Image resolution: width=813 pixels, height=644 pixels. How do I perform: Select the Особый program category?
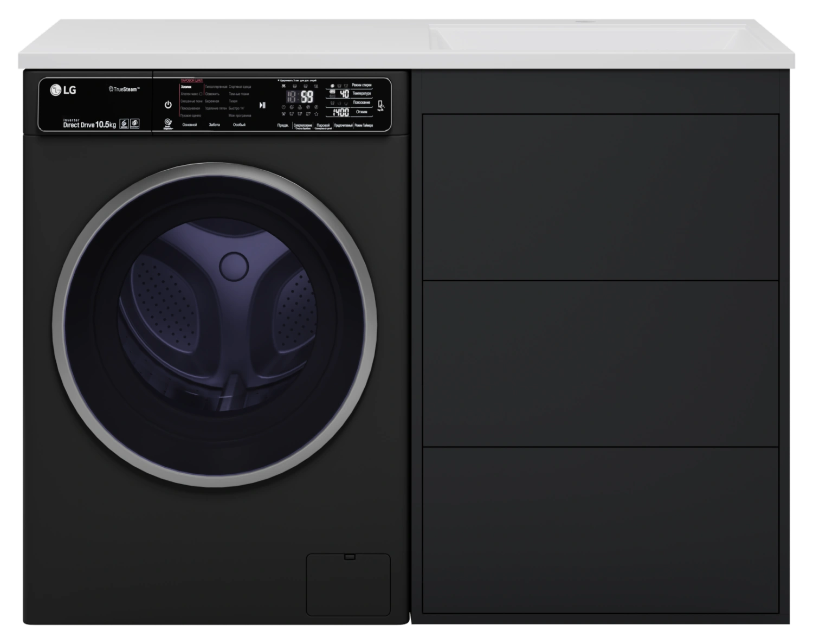tap(239, 125)
